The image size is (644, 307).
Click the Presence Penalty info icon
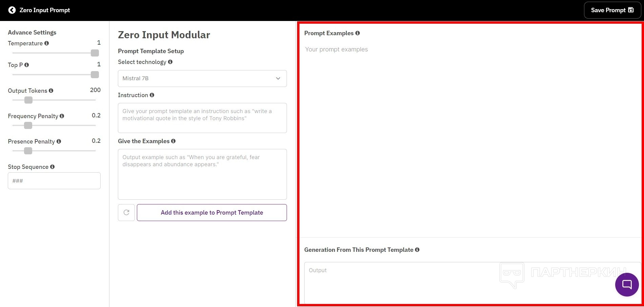point(59,141)
